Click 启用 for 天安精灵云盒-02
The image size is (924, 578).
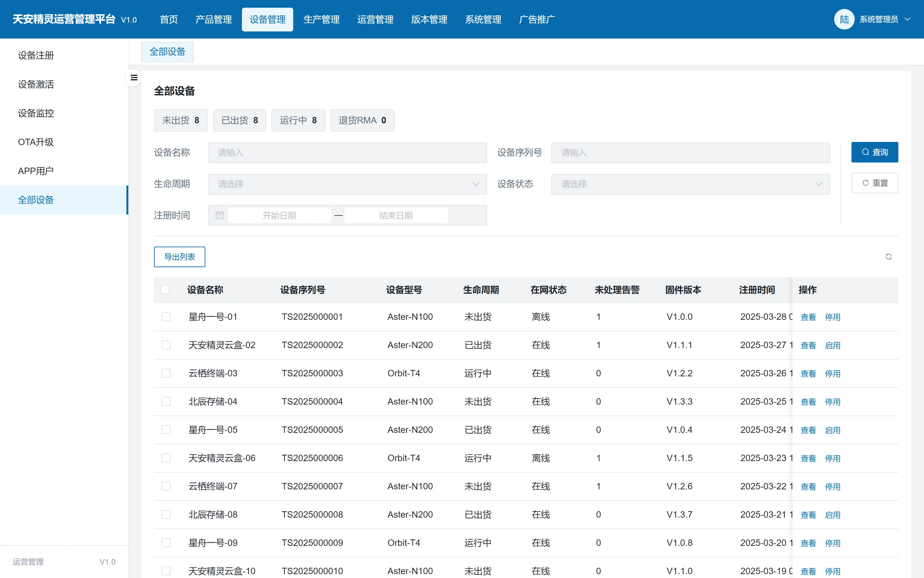(832, 345)
